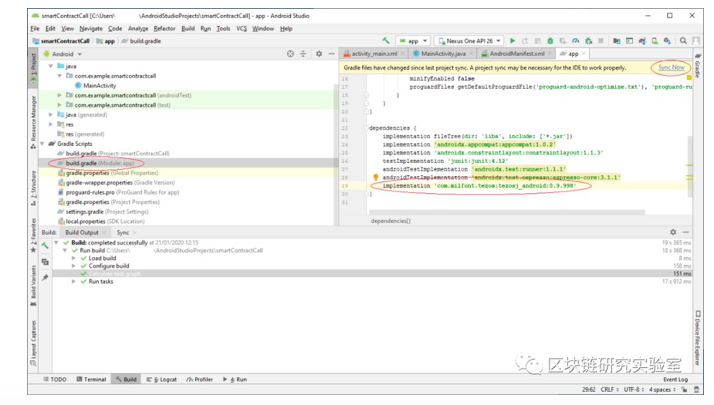Open the Logcat tool window
This screenshot has height=405, width=714.
click(162, 379)
